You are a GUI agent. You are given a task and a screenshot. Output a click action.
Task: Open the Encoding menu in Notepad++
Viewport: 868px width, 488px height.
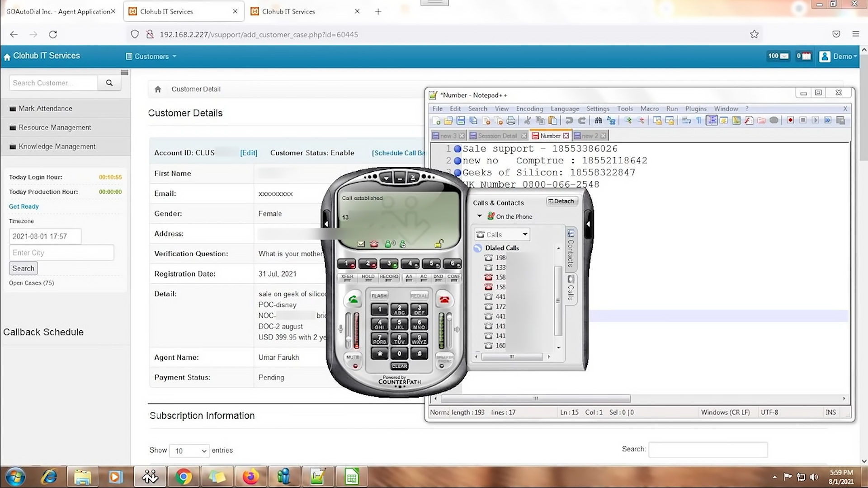tap(529, 108)
